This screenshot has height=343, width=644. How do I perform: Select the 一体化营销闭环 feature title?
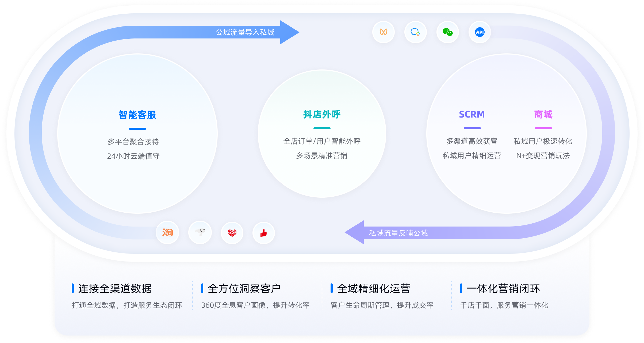pyautogui.click(x=503, y=289)
